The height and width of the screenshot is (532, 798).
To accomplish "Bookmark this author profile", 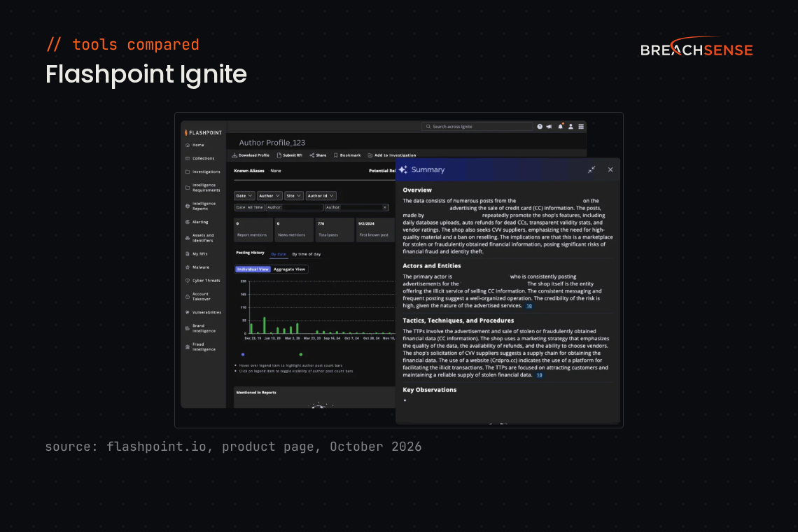I will (x=347, y=155).
